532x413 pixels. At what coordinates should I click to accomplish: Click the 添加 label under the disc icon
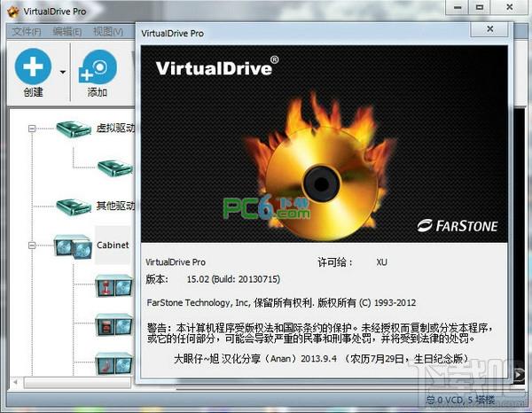98,92
